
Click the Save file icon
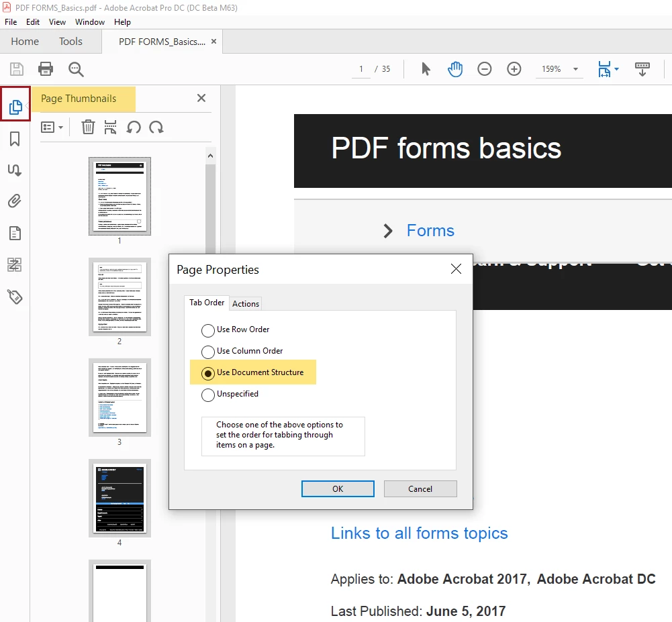17,69
